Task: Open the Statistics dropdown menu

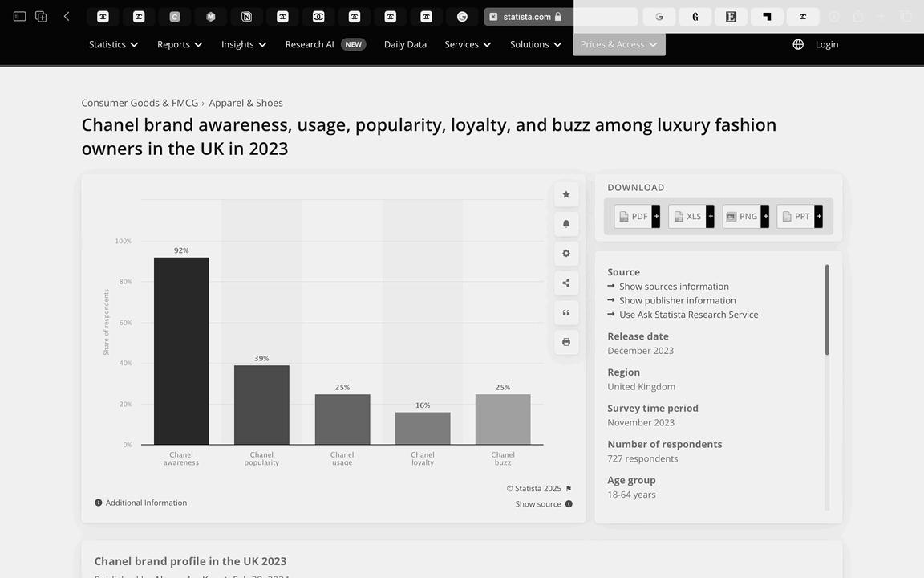Action: point(113,44)
